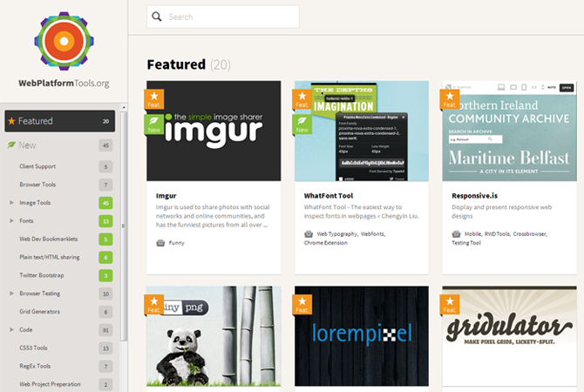584x392 pixels.
Task: Click the Feat. star badge on Imgur card
Action: [153, 99]
